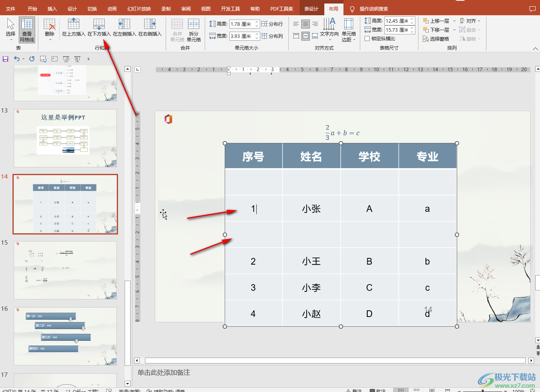
Task: Click the table width field 15.73
Action: (397, 30)
